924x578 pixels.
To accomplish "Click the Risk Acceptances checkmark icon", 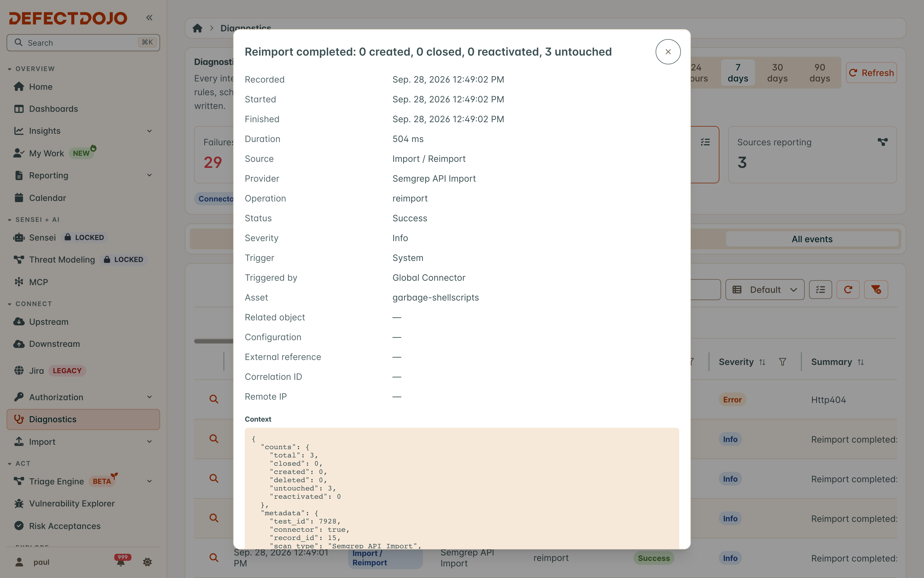I will point(19,526).
